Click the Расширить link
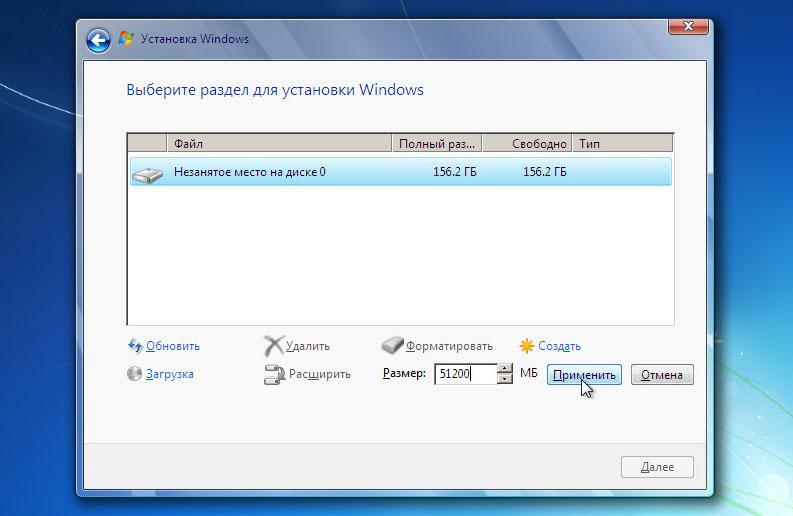The width and height of the screenshot is (793, 516). click(x=320, y=374)
